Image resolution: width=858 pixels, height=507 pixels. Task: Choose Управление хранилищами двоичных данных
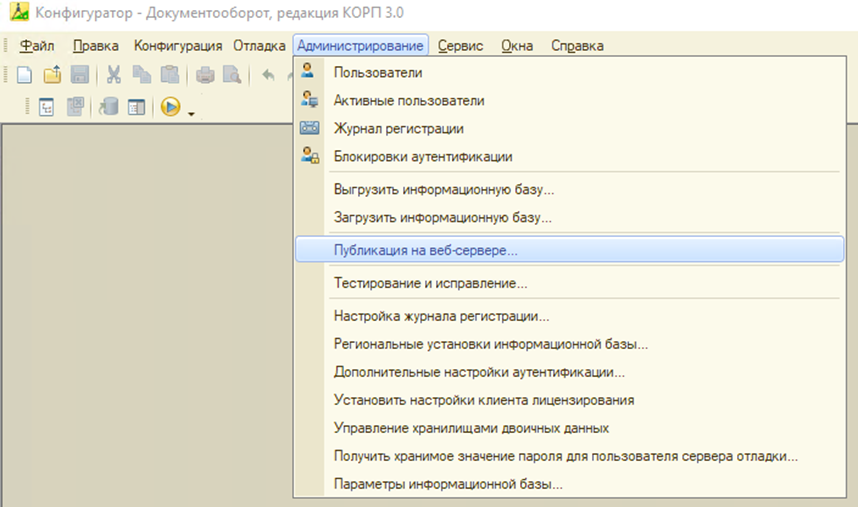570,428
